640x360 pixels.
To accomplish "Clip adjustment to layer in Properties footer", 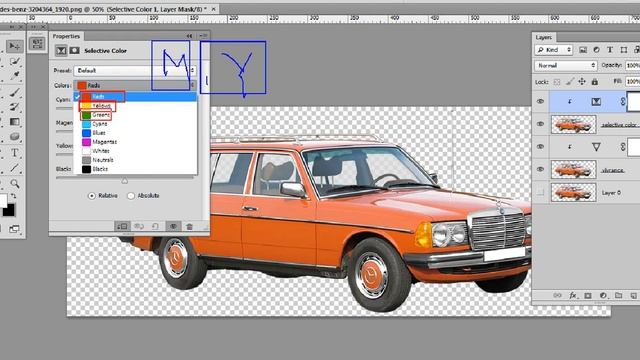I will [x=122, y=226].
